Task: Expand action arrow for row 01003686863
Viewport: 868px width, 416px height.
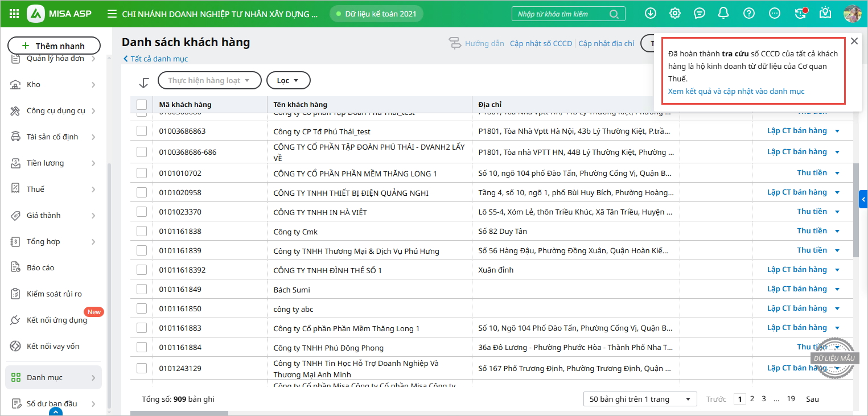Action: tap(837, 131)
